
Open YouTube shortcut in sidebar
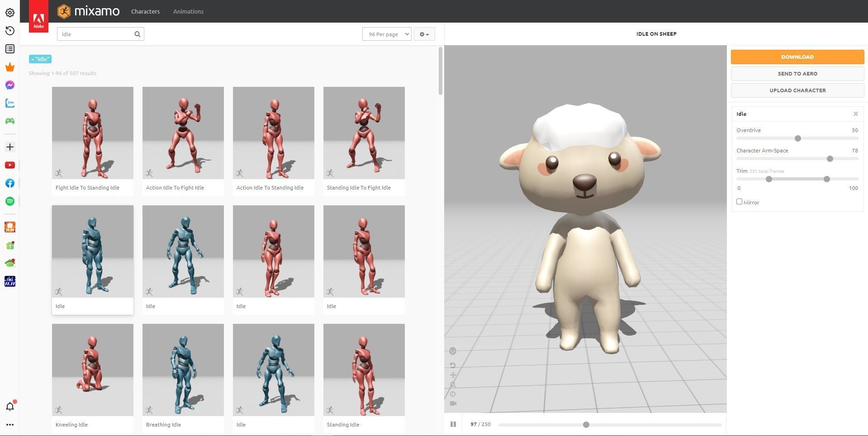pyautogui.click(x=10, y=165)
